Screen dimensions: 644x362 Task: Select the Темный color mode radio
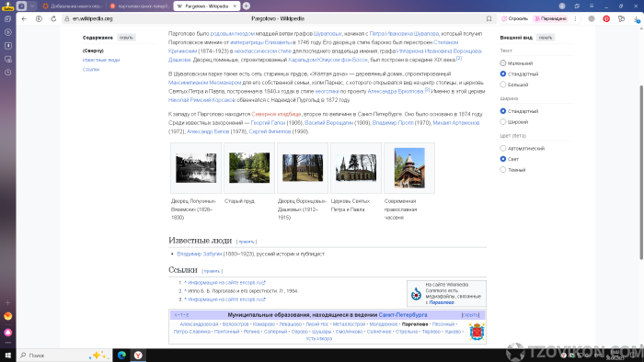point(502,169)
